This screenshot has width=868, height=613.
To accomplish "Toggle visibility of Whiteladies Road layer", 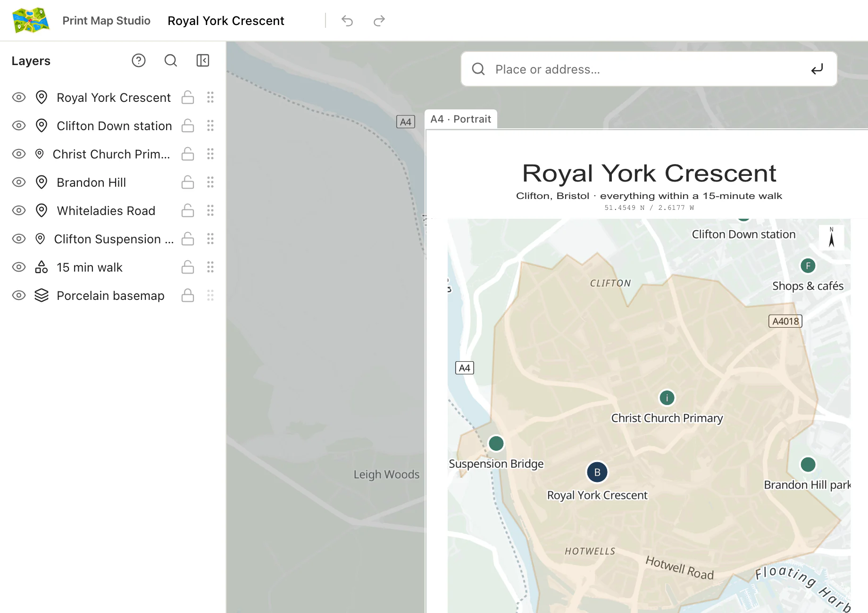I will click(x=19, y=211).
